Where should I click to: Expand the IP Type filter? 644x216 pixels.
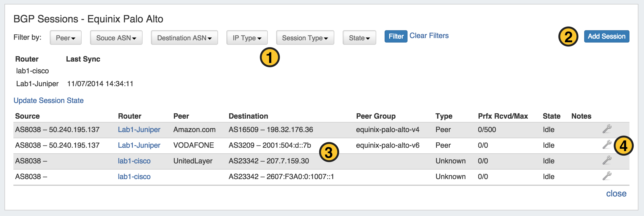click(x=247, y=38)
